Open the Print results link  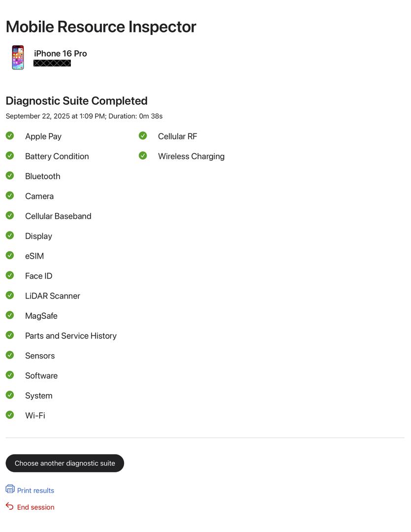pos(35,491)
